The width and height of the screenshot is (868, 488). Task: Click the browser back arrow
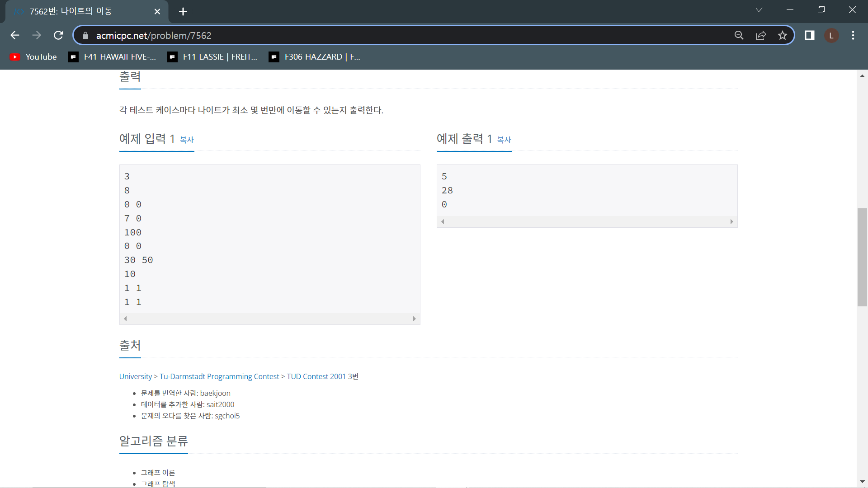click(15, 35)
